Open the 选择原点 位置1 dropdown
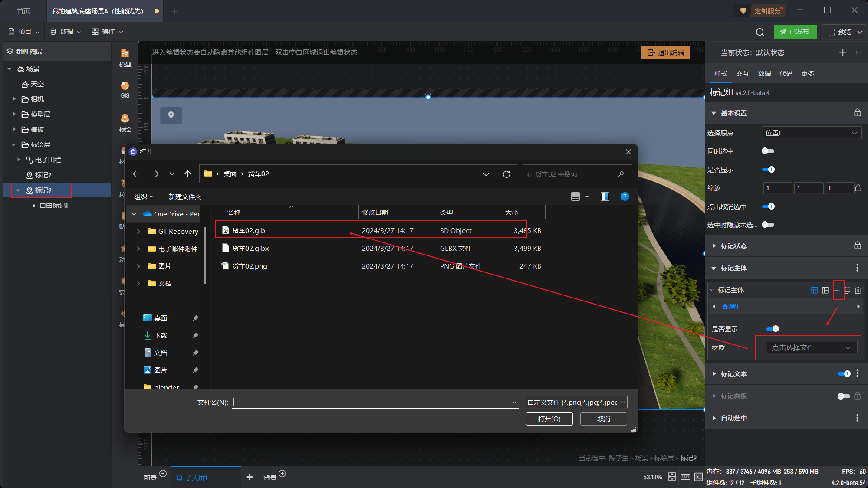The width and height of the screenshot is (868, 488). (x=811, y=133)
